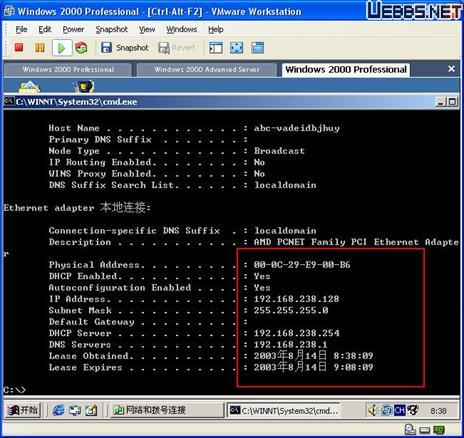Click the guest clock showing 8:38
Image resolution: width=464 pixels, height=438 pixels.
pos(438,411)
